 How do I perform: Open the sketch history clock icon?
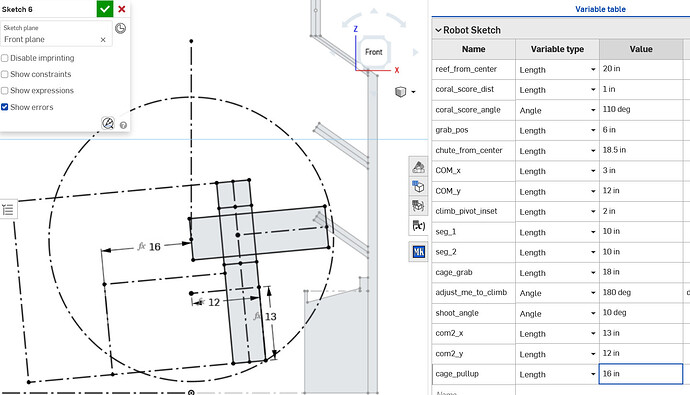tap(120, 28)
